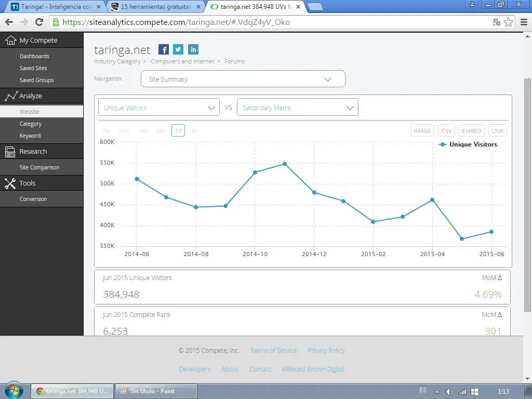Viewport: 532px width, 399px height.
Task: Click the My Compete home icon
Action: point(10,40)
